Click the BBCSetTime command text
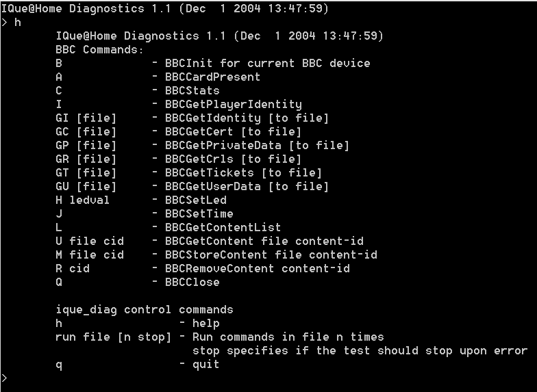This screenshot has height=392, width=537. [199, 213]
